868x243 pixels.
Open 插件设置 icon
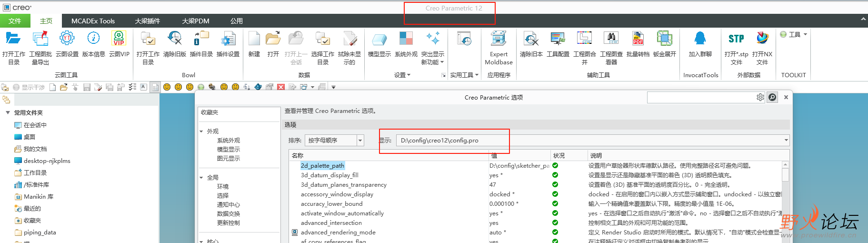(228, 39)
